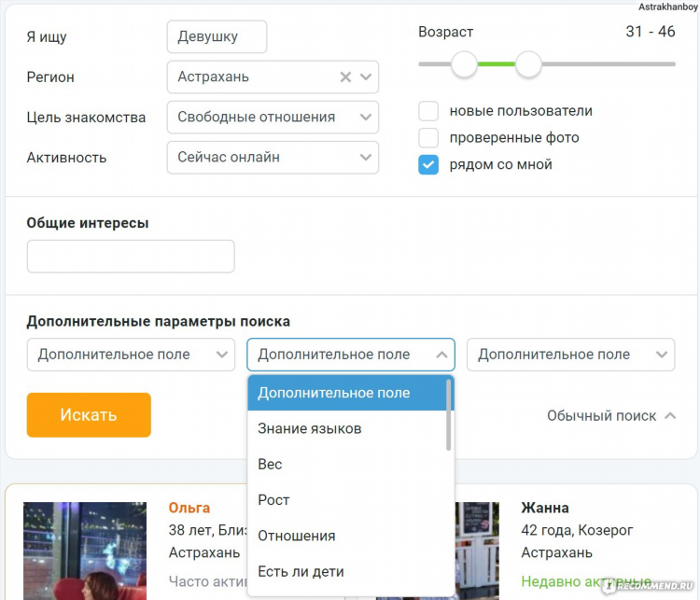
Task: Open Ольга's profile photo
Action: (85, 551)
